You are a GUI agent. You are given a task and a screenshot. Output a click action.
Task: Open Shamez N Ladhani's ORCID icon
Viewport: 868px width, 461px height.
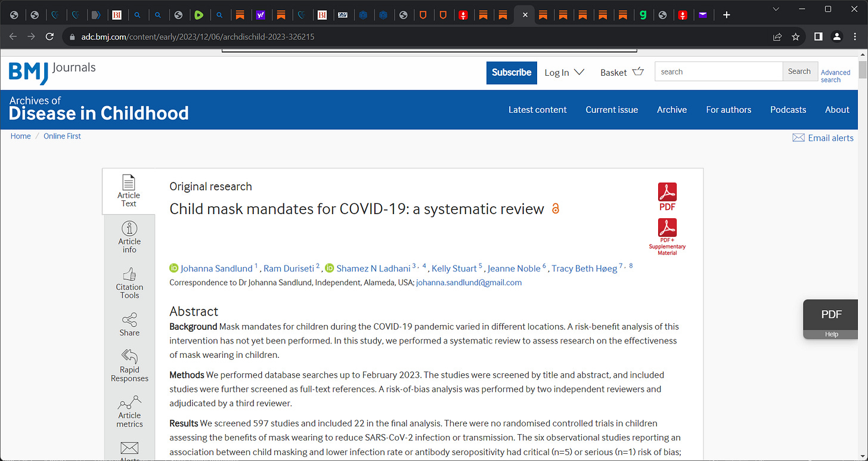click(330, 268)
